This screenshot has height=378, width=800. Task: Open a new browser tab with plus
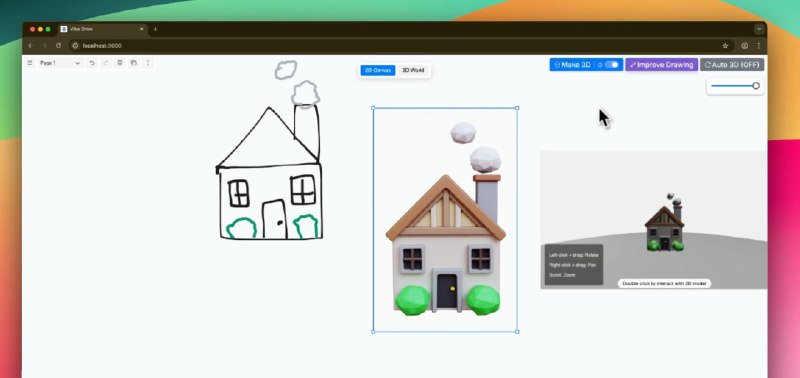coord(156,29)
